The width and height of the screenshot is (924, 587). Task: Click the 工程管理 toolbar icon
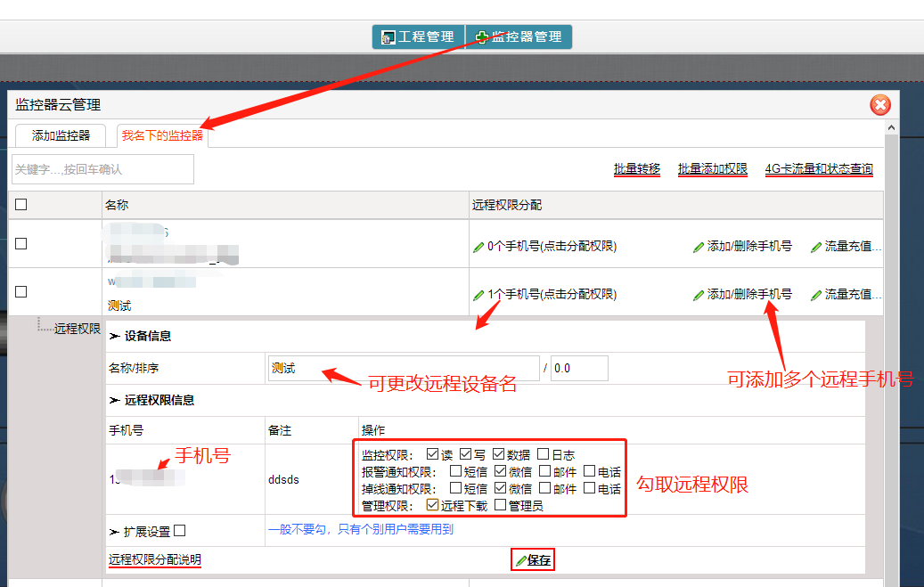[388, 37]
